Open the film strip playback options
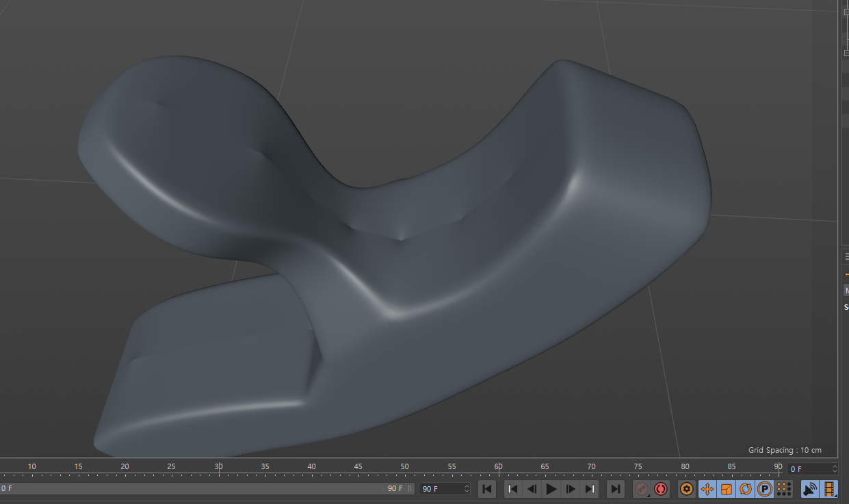Screen dimensions: 849x504 pos(829,489)
